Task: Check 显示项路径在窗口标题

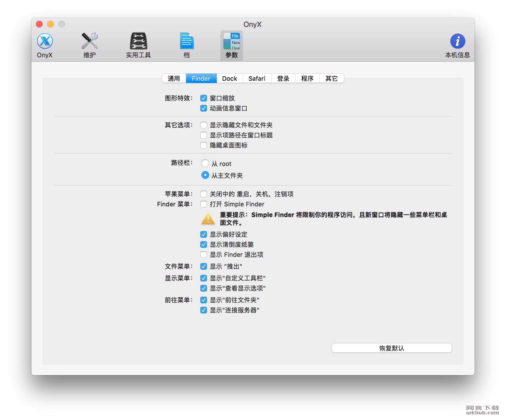Action: pyautogui.click(x=204, y=135)
